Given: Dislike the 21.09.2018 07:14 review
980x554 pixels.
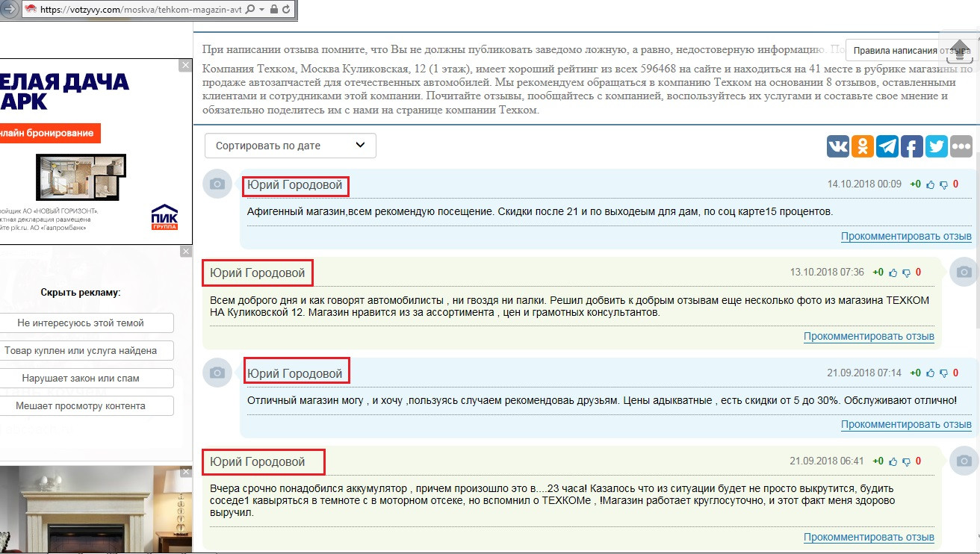Looking at the screenshot, I should click(943, 373).
